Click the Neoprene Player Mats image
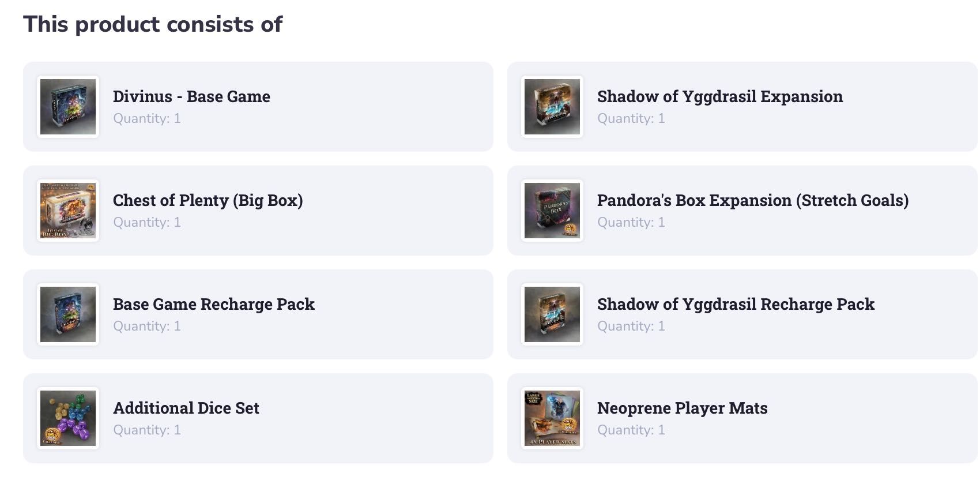The height and width of the screenshot is (480, 980). pyautogui.click(x=552, y=418)
